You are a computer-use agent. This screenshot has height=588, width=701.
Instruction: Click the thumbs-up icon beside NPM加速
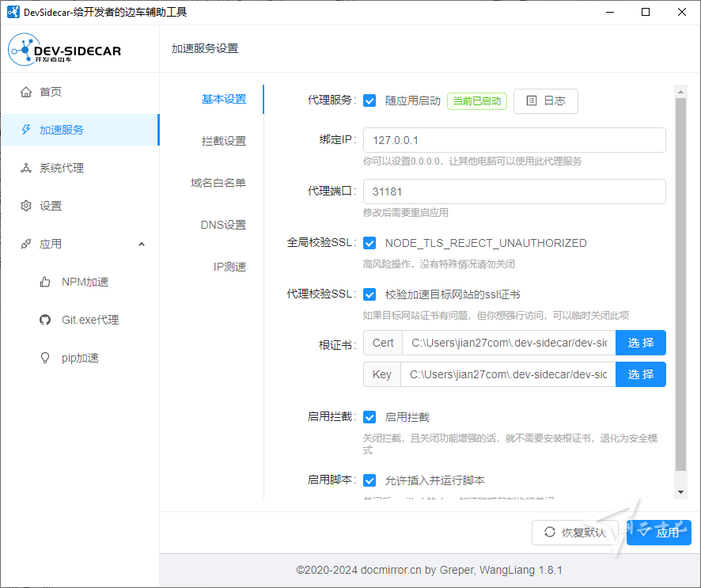click(45, 283)
